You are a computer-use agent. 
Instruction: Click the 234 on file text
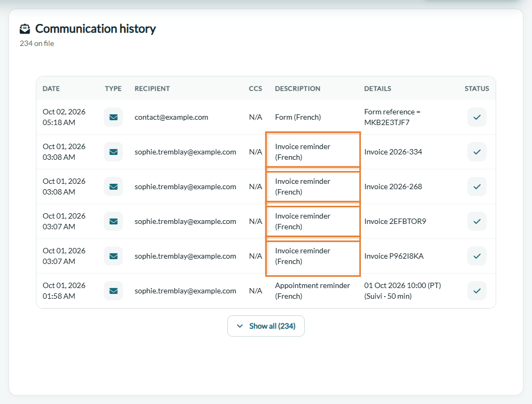(x=37, y=43)
